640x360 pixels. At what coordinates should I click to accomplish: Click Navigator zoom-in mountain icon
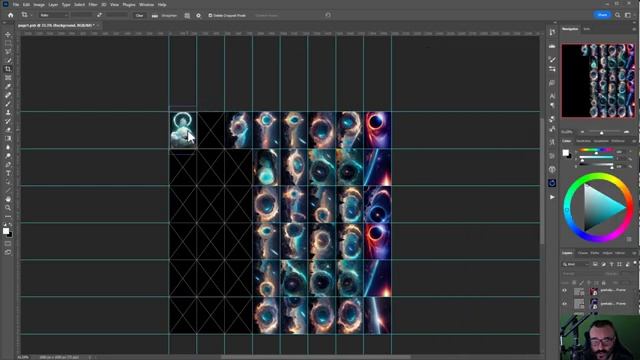click(x=627, y=132)
